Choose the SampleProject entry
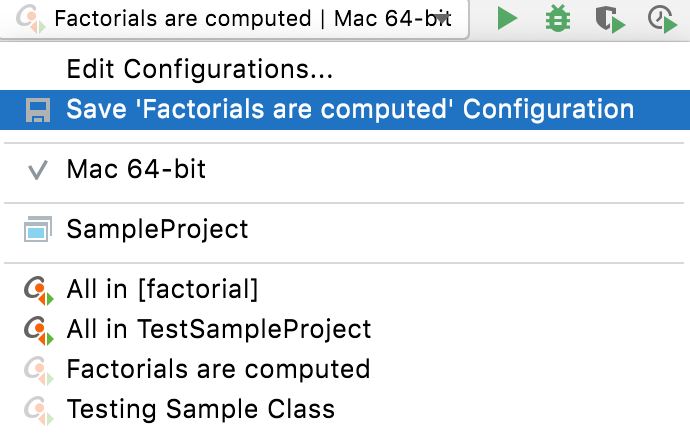690x438 pixels. tap(157, 230)
